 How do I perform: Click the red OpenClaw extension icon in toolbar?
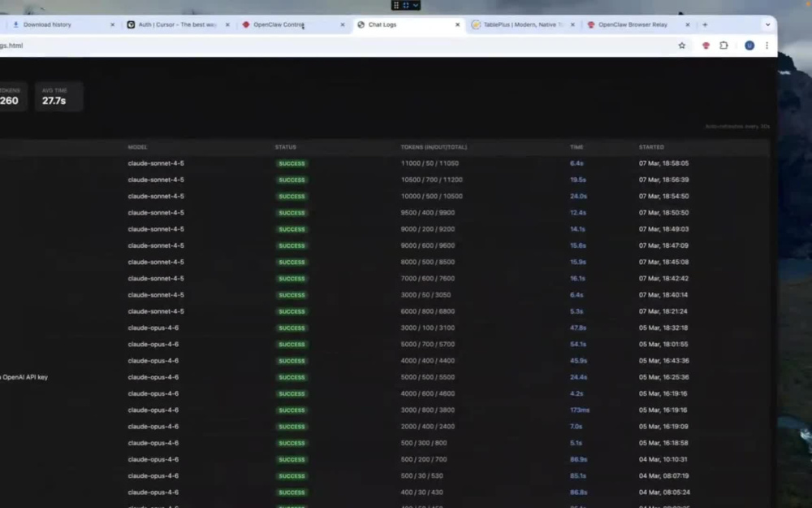[706, 46]
